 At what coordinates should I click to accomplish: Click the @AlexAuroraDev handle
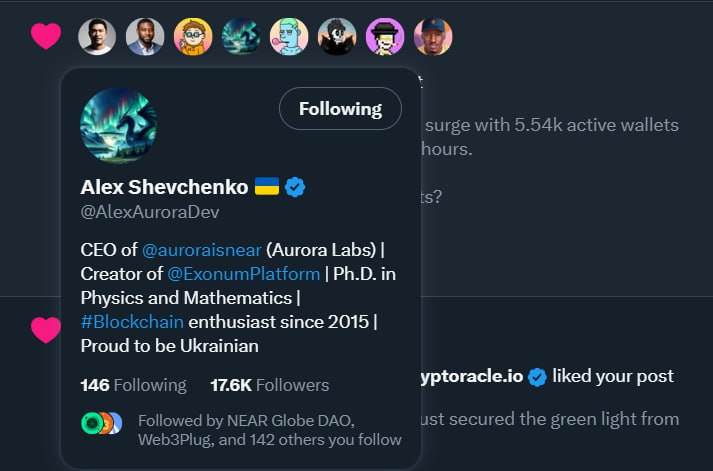[150, 212]
